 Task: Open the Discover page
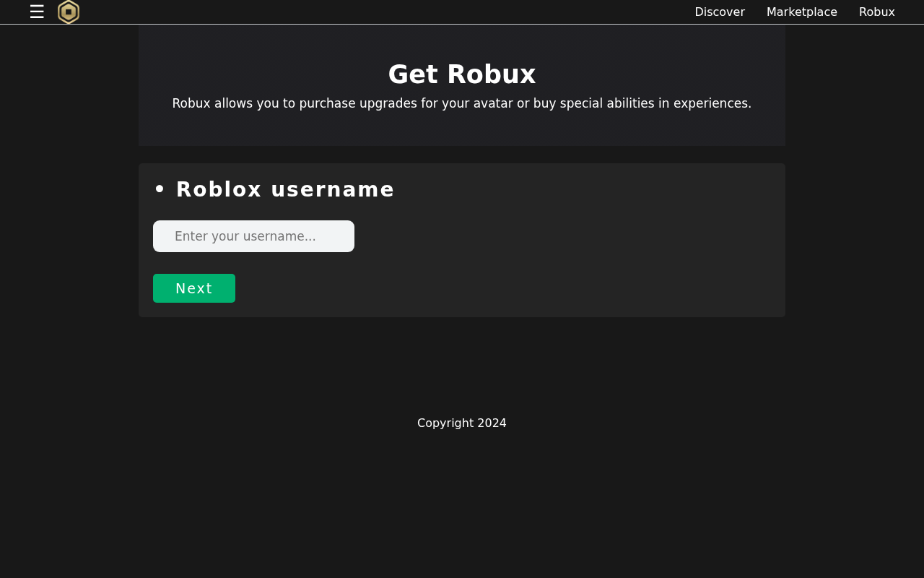[720, 12]
